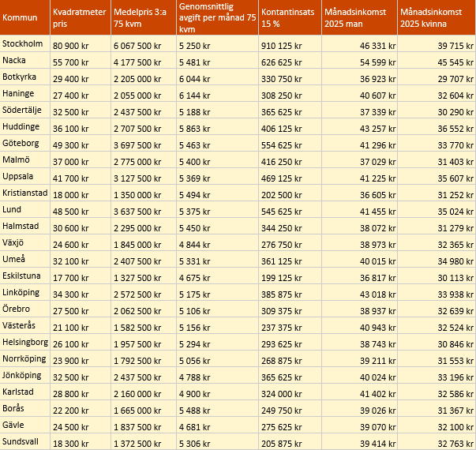The image size is (476, 450).
Task: Select the Borås row label
Action: [x=25, y=408]
